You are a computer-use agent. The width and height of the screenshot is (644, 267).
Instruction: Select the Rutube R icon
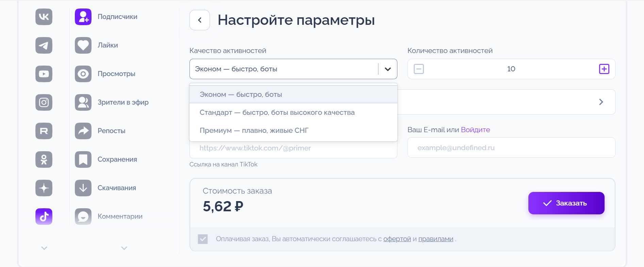pos(44,131)
